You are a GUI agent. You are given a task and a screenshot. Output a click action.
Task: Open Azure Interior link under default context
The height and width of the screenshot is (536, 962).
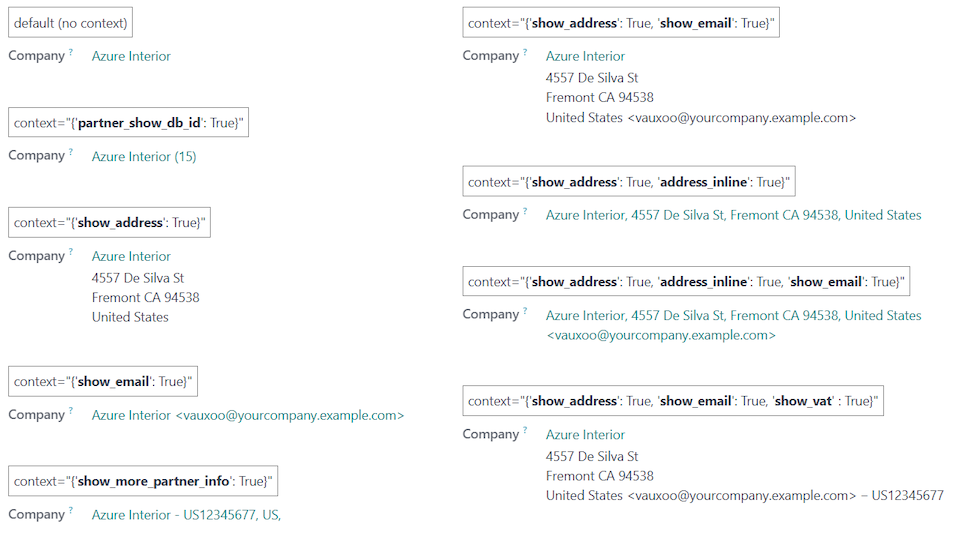(x=131, y=56)
